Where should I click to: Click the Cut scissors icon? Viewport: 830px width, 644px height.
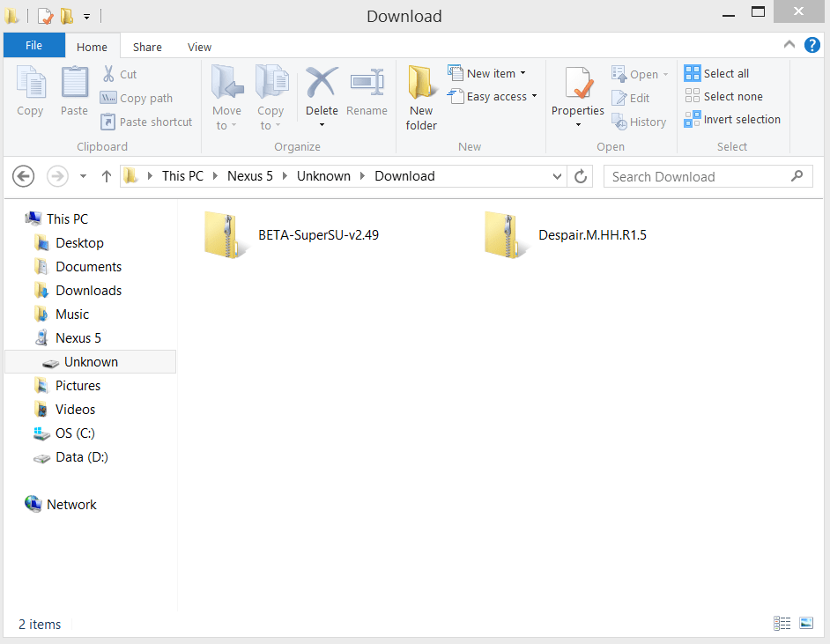tap(108, 74)
